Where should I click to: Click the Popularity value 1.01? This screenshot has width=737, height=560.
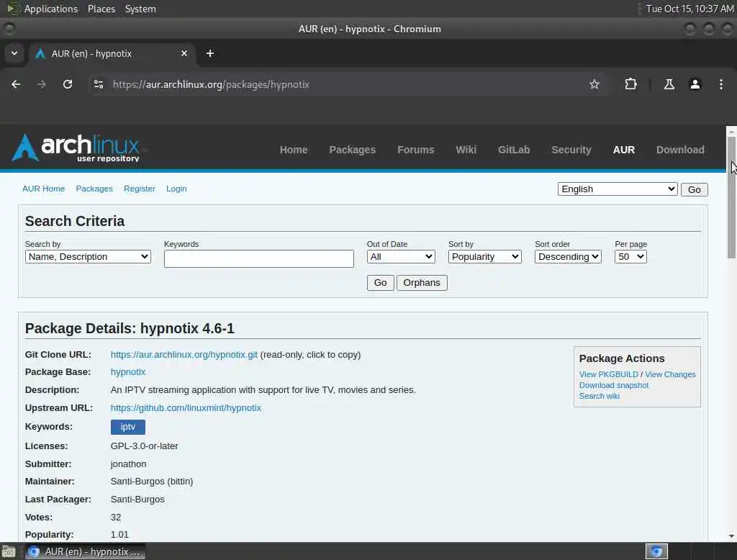[119, 535]
